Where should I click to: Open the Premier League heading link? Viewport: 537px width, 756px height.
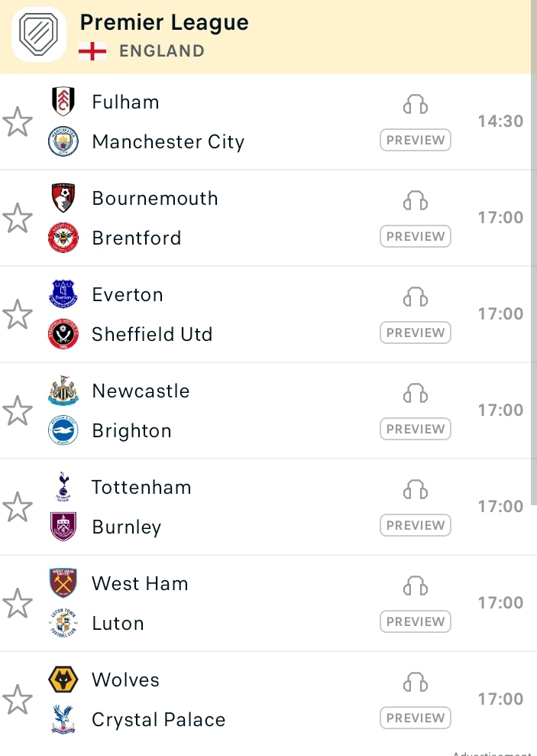click(164, 22)
